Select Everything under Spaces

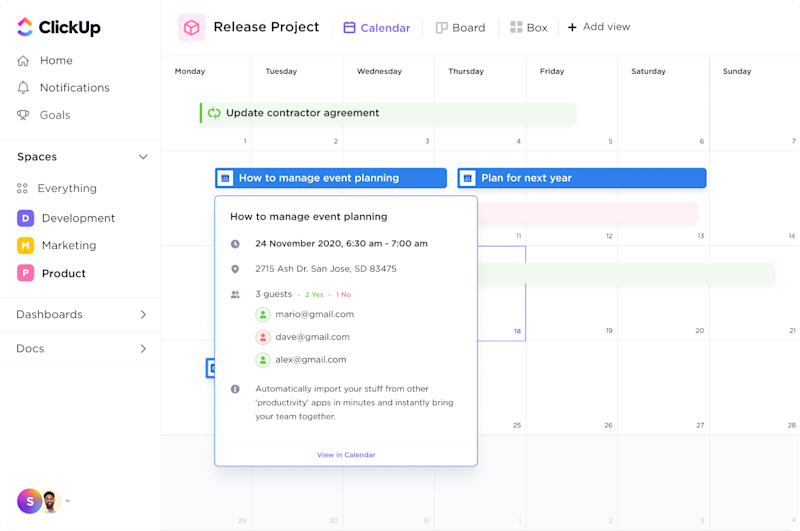pyautogui.click(x=57, y=189)
